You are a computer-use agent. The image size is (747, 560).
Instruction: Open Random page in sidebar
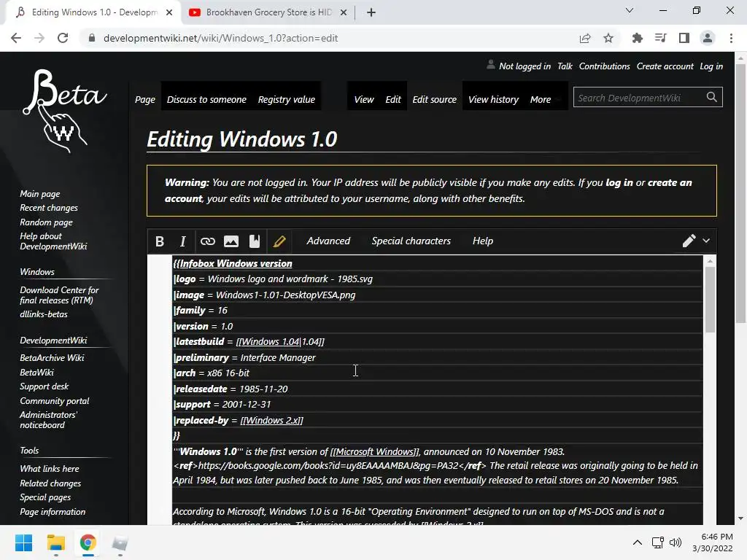(x=46, y=222)
